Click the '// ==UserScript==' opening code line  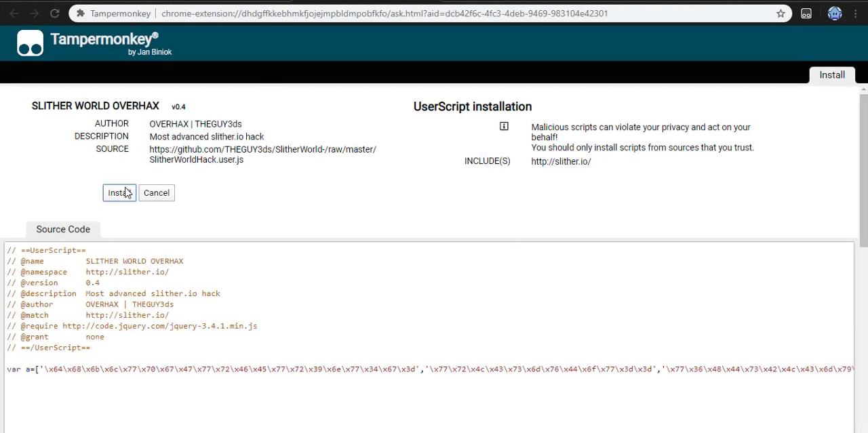click(x=46, y=250)
